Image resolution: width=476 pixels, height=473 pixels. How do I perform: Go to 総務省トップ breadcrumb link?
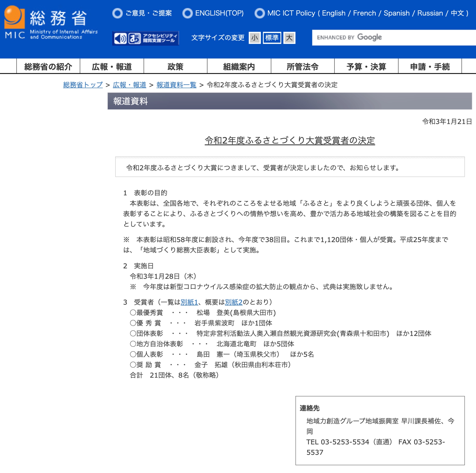tap(83, 85)
